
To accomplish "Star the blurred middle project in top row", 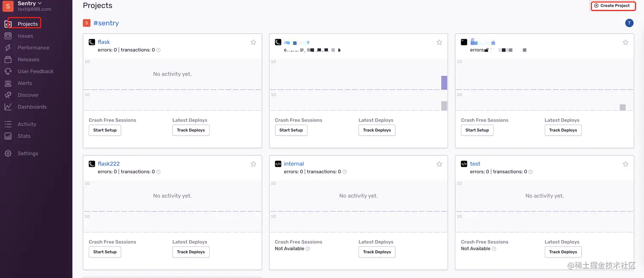I will 439,42.
